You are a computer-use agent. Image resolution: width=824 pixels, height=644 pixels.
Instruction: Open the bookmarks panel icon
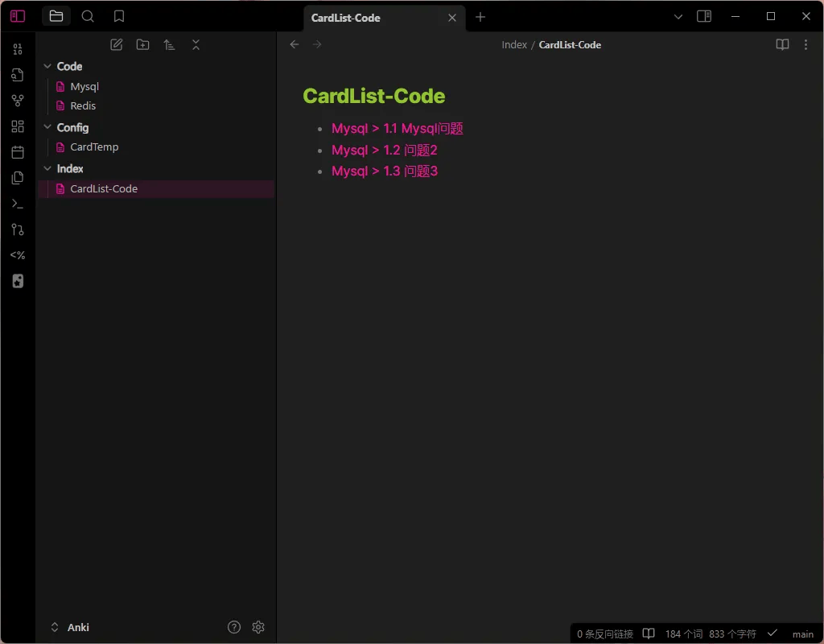(119, 16)
